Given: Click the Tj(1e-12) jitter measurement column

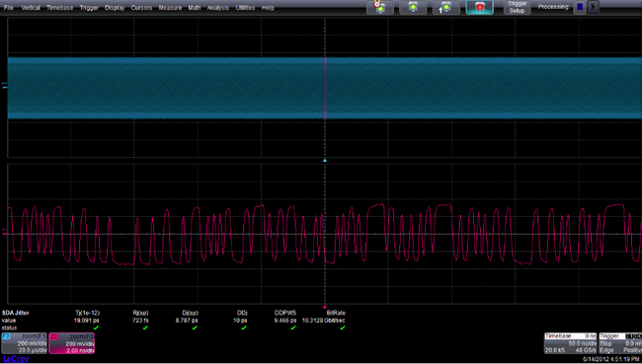Looking at the screenshot, I should pyautogui.click(x=87, y=321).
